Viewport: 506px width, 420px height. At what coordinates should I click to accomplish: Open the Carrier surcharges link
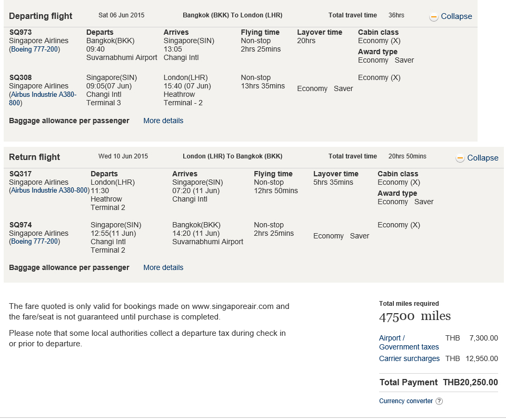409,358
